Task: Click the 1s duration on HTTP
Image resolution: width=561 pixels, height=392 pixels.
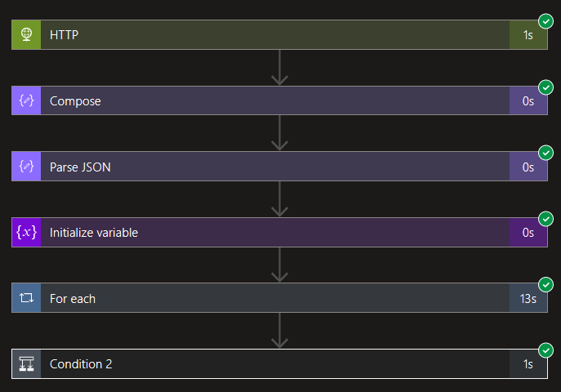Action: [x=528, y=35]
